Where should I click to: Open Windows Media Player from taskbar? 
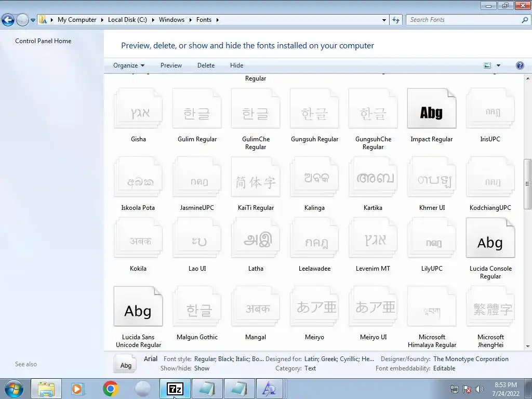pos(77,389)
